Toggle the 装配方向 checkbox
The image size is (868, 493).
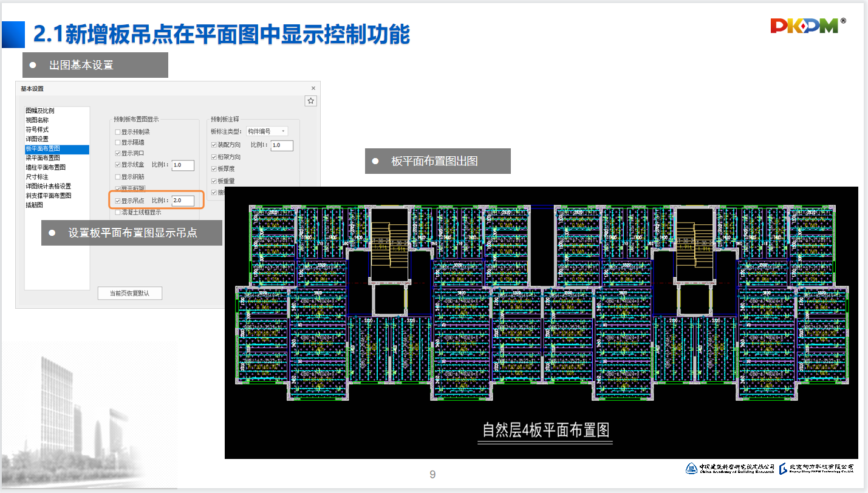tap(214, 145)
